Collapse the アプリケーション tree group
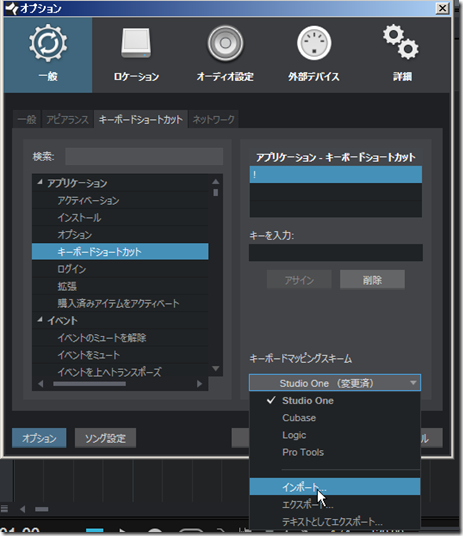463x536 pixels. 40,182
